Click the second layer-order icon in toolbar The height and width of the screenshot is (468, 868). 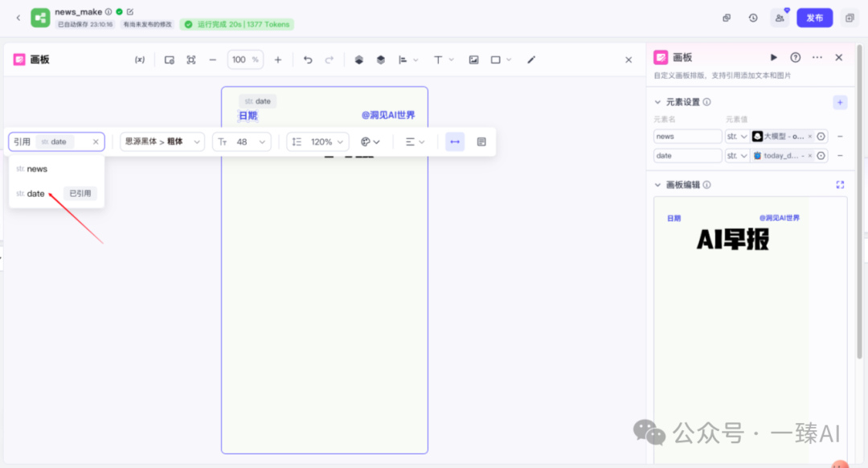click(x=380, y=60)
